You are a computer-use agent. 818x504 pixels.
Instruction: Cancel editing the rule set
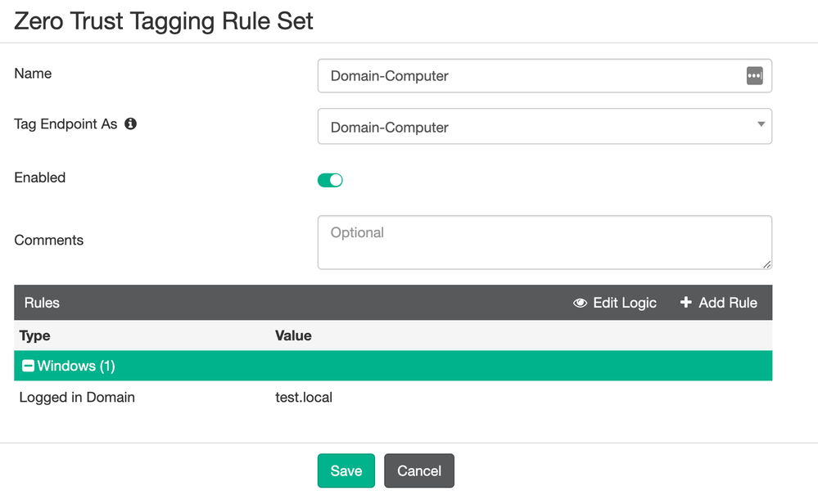tap(418, 470)
